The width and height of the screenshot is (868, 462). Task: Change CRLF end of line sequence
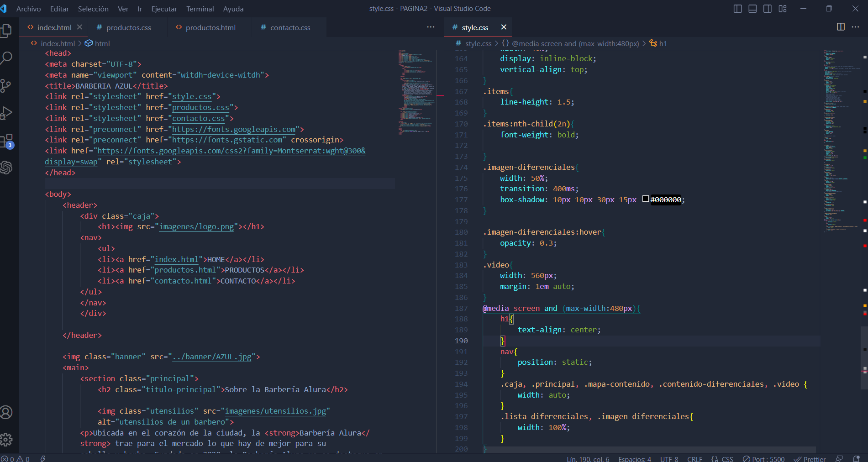(x=694, y=459)
